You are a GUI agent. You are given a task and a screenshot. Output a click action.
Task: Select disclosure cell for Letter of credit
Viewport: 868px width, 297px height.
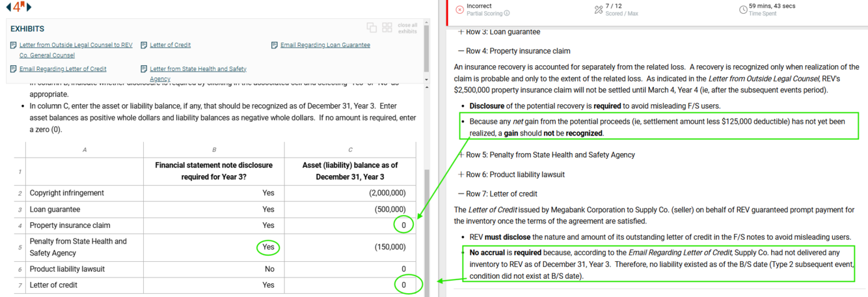coord(213,285)
